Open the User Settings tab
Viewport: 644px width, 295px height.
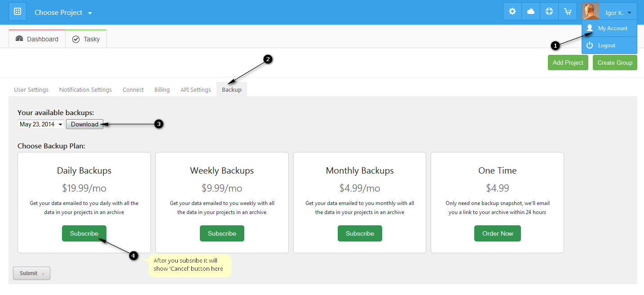pyautogui.click(x=31, y=89)
